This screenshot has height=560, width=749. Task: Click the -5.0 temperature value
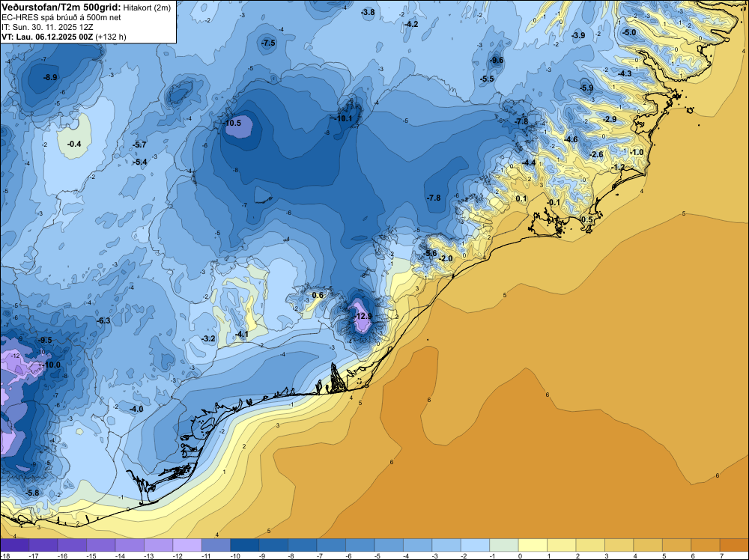pyautogui.click(x=630, y=32)
